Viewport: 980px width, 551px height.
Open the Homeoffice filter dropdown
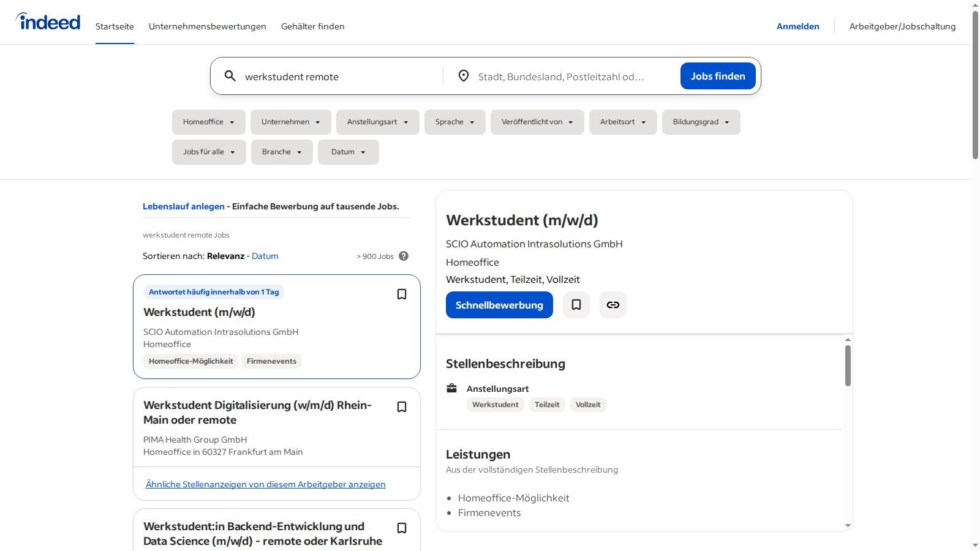208,122
